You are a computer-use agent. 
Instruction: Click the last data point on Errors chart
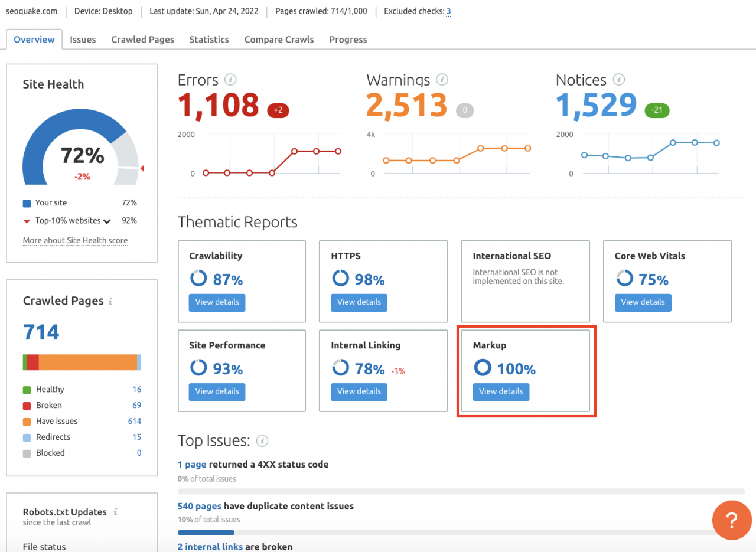[338, 151]
